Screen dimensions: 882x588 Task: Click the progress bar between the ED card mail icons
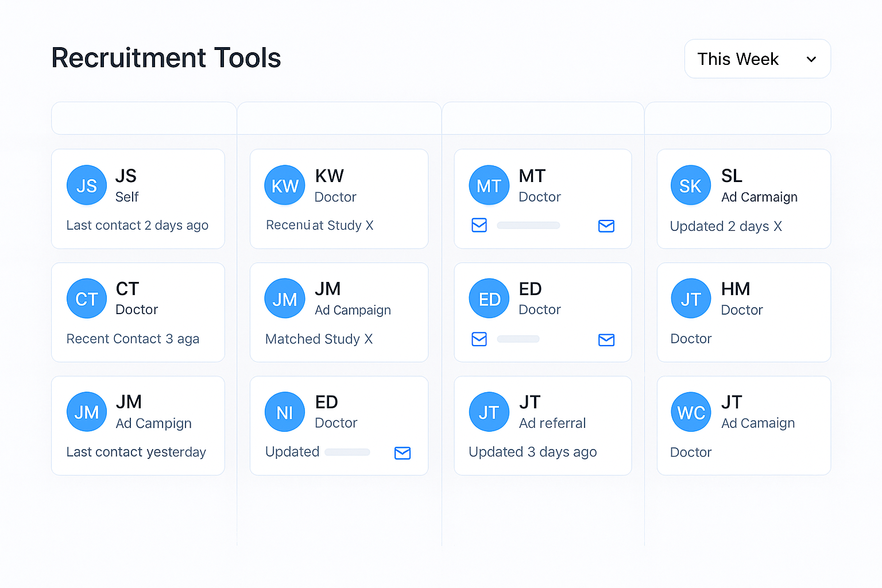pos(518,339)
